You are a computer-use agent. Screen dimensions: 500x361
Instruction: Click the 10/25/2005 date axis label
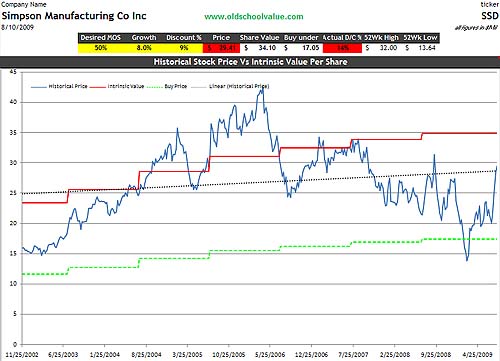229,354
